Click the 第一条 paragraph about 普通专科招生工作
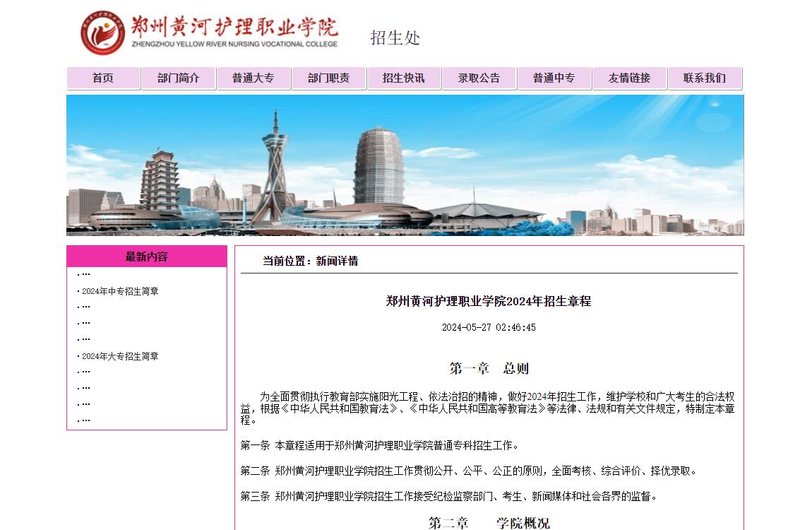812x530 pixels. click(x=380, y=445)
